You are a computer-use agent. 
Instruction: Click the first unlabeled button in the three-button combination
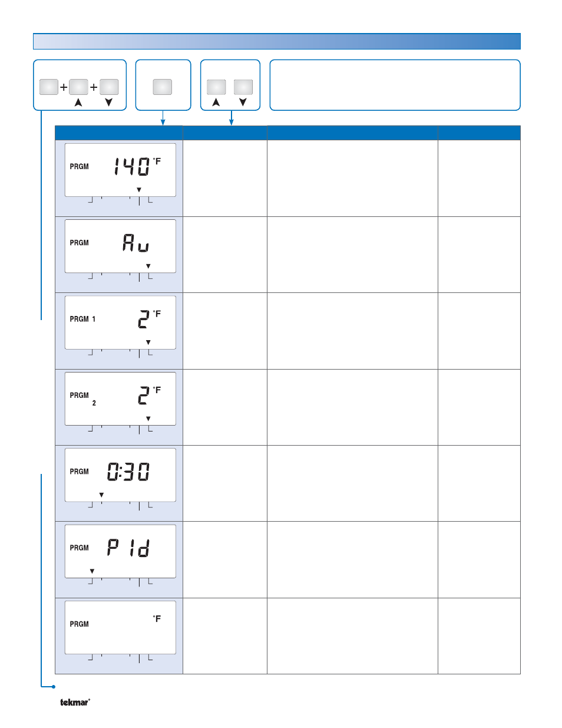(x=49, y=87)
